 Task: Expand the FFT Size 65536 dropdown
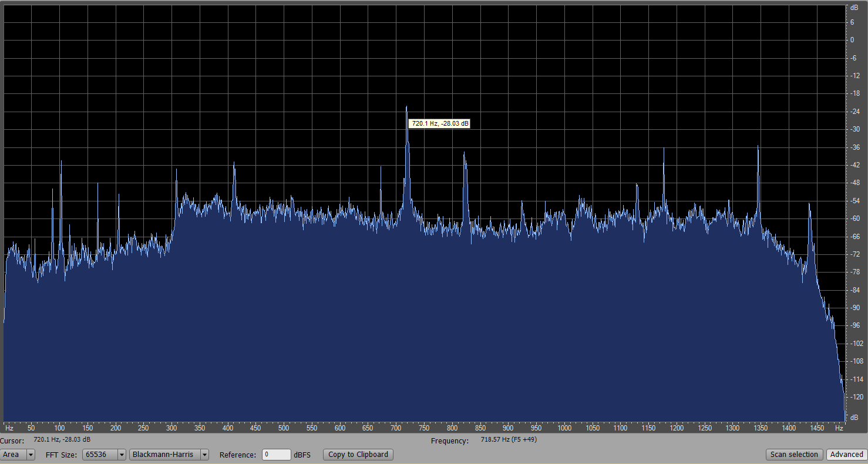pos(105,455)
